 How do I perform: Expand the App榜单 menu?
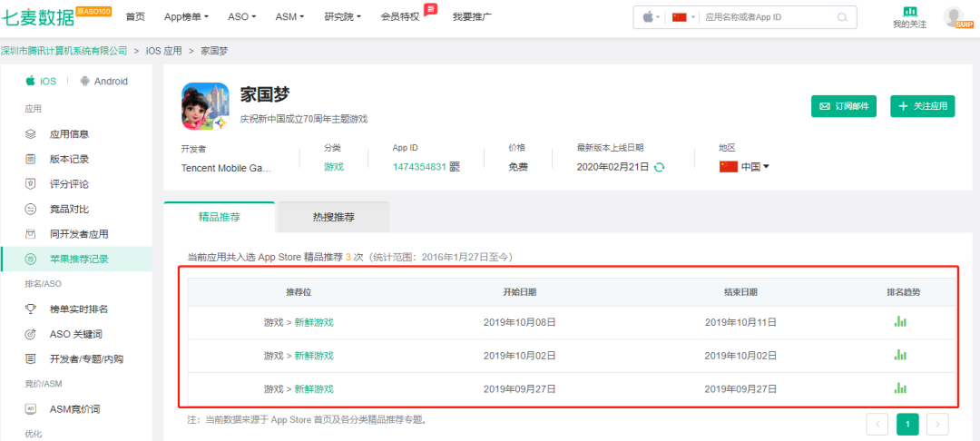(186, 17)
